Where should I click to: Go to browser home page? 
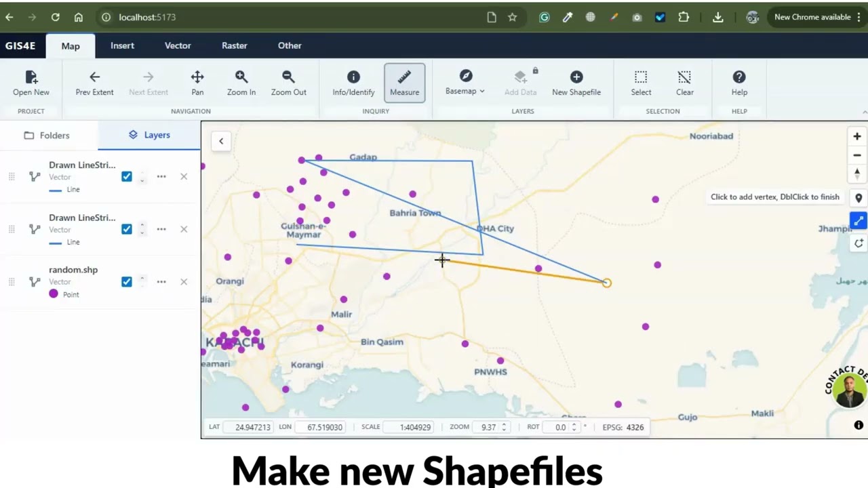coord(79,17)
